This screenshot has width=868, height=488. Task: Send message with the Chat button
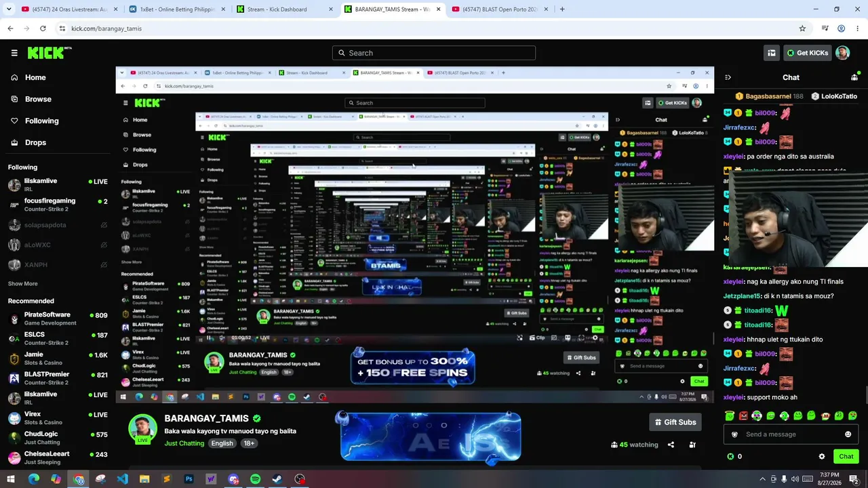tap(846, 457)
